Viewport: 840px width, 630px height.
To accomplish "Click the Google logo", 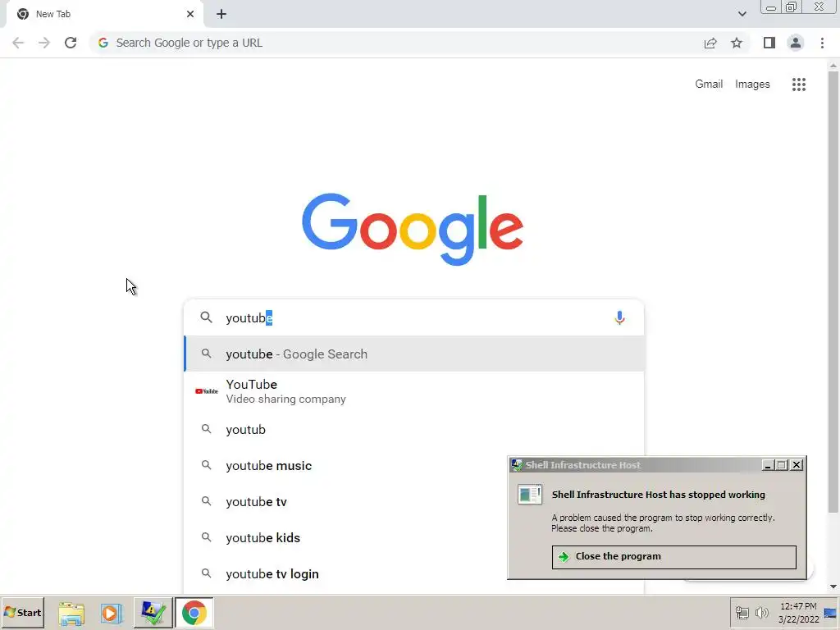I will 413,229.
